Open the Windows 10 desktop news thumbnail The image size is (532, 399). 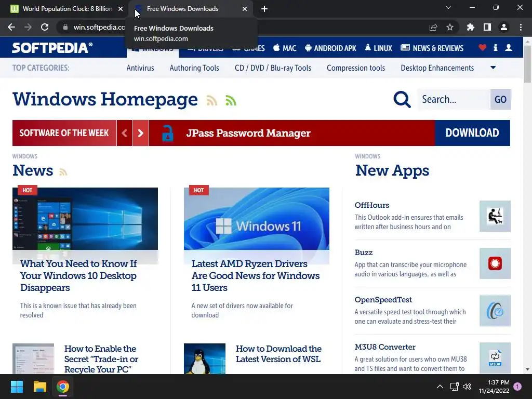pyautogui.click(x=85, y=219)
